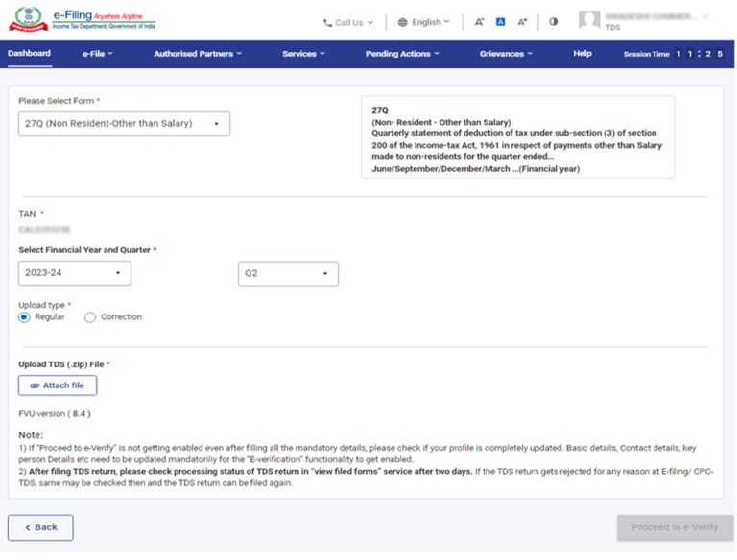Open the Pending Actions menu

click(402, 54)
